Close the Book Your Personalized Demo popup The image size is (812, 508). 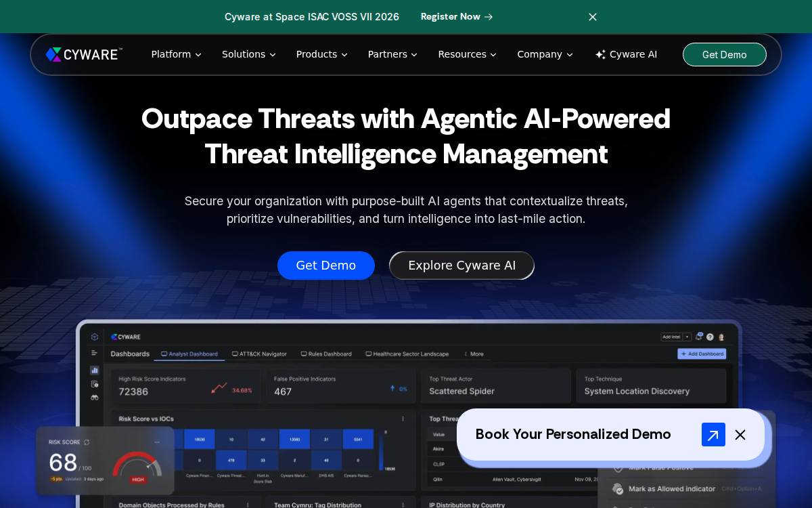tap(740, 435)
